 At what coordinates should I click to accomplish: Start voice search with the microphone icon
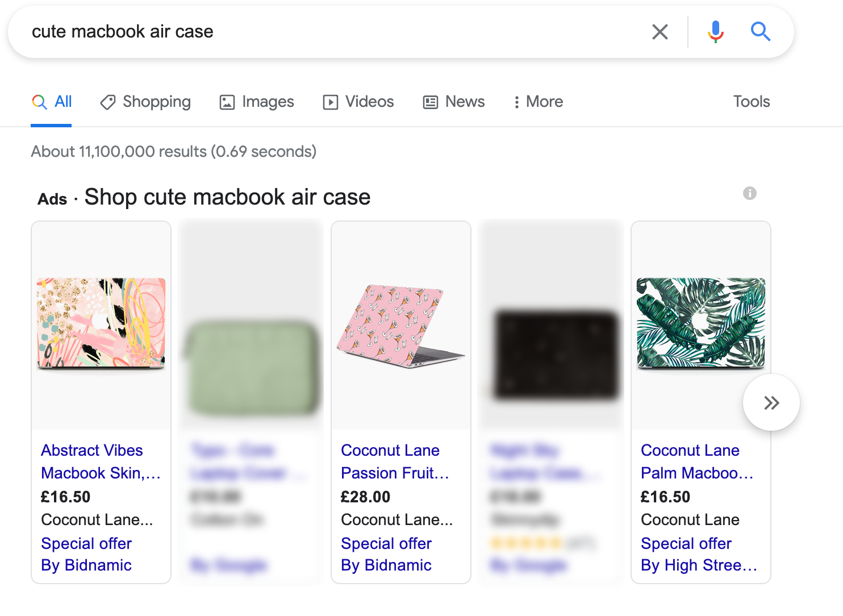click(x=716, y=32)
